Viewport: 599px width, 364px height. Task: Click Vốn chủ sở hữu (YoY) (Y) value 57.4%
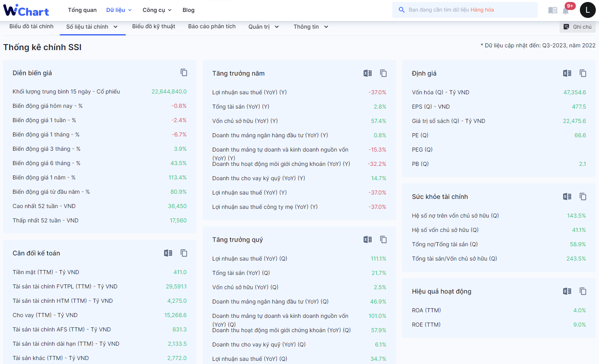(378, 121)
